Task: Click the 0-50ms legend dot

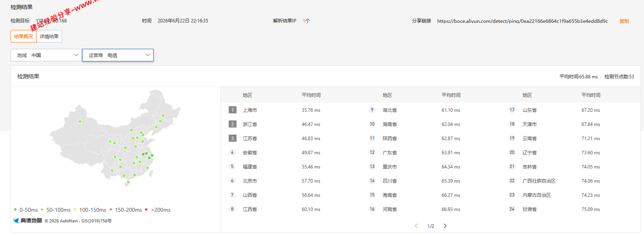Action: pos(15,210)
